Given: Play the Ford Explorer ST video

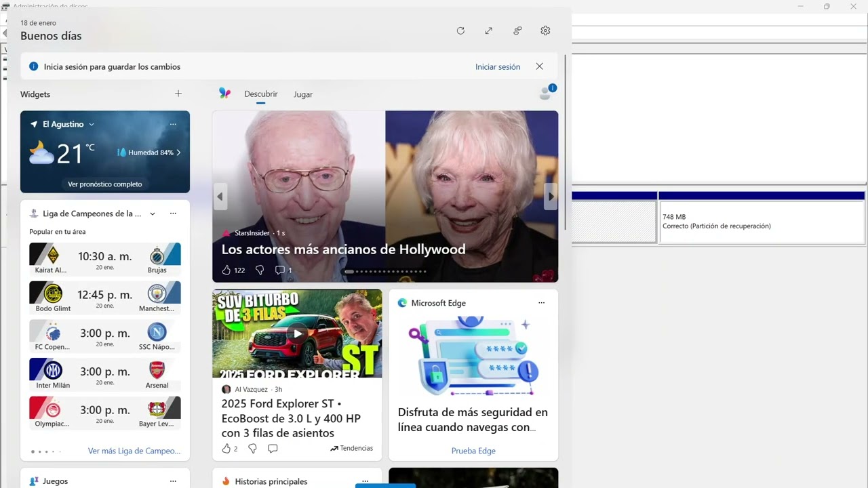Looking at the screenshot, I should coord(297,333).
